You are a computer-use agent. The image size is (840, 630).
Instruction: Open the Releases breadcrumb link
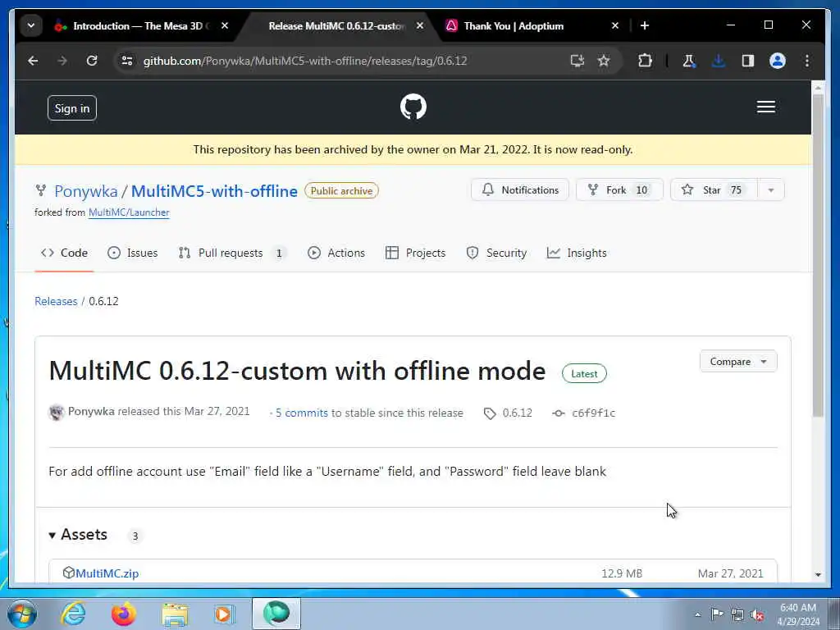coord(56,301)
